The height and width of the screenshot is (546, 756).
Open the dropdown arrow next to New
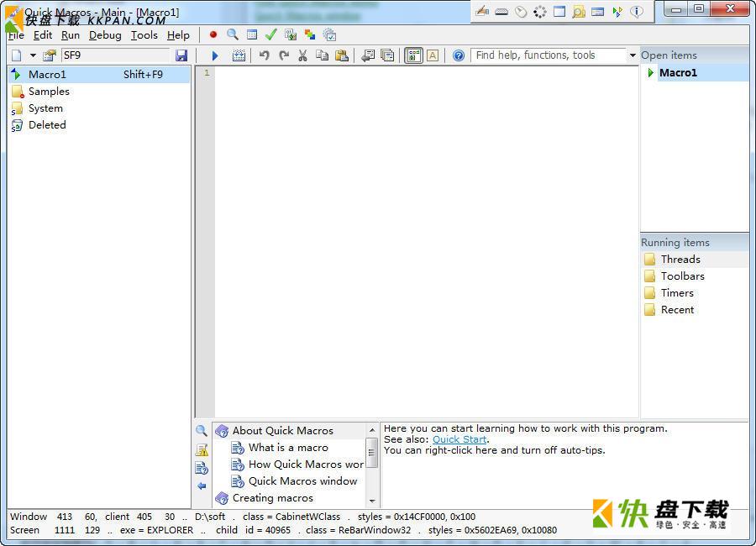33,55
